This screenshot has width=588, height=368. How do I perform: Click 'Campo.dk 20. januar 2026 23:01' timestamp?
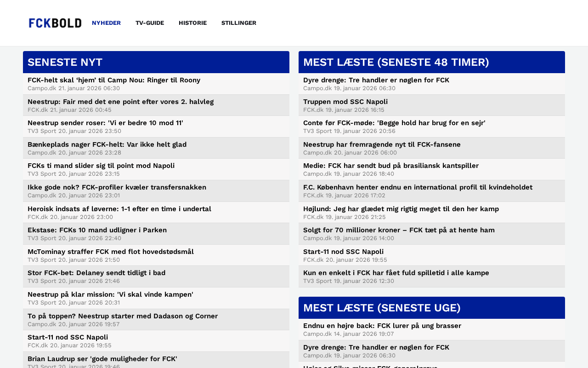pos(73,195)
